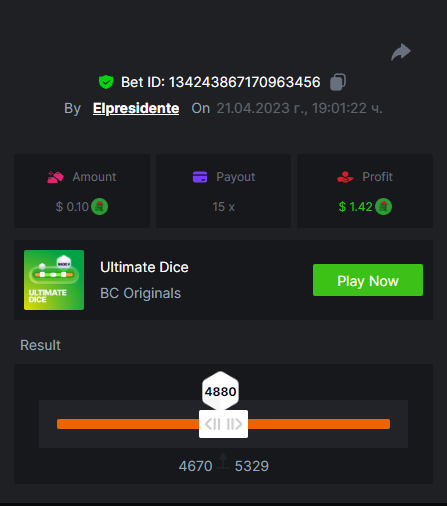
Task: Click the coin icon next to $ 0.10
Action: tap(100, 207)
